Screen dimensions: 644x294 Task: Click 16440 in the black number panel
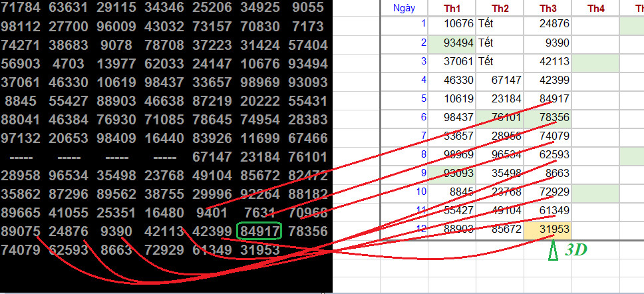[x=164, y=138]
